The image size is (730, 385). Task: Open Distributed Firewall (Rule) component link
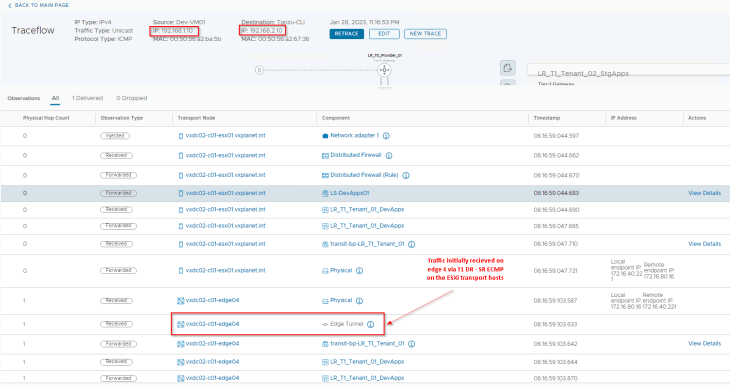click(x=364, y=175)
